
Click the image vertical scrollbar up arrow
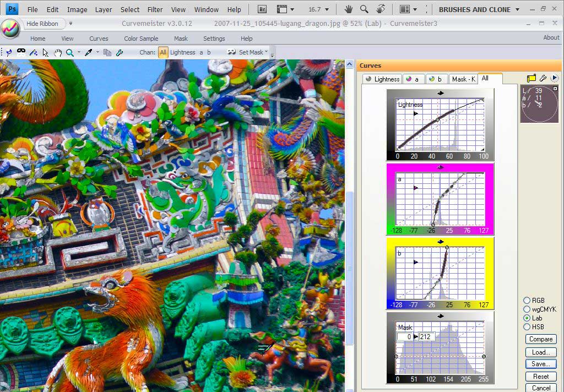pos(349,64)
